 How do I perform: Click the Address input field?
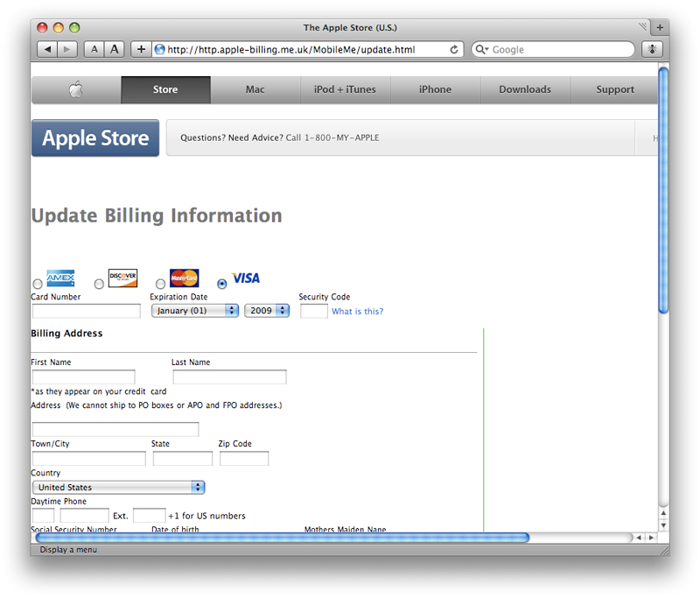coord(115,429)
